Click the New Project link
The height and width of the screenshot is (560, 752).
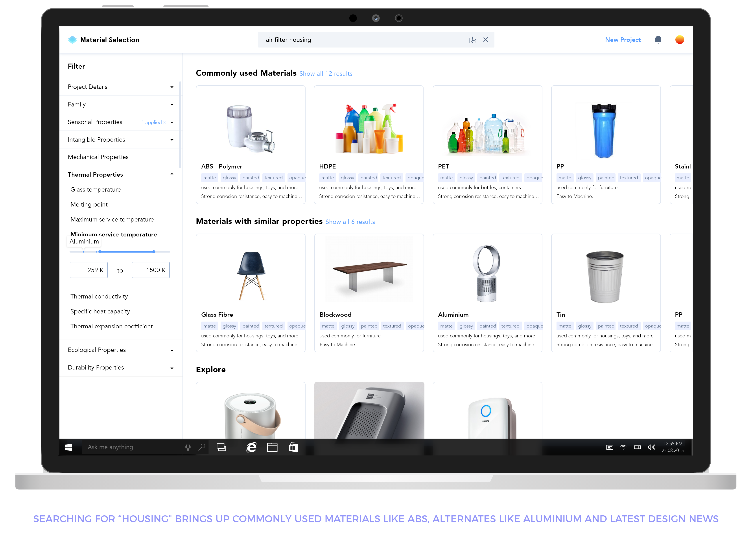tap(622, 40)
